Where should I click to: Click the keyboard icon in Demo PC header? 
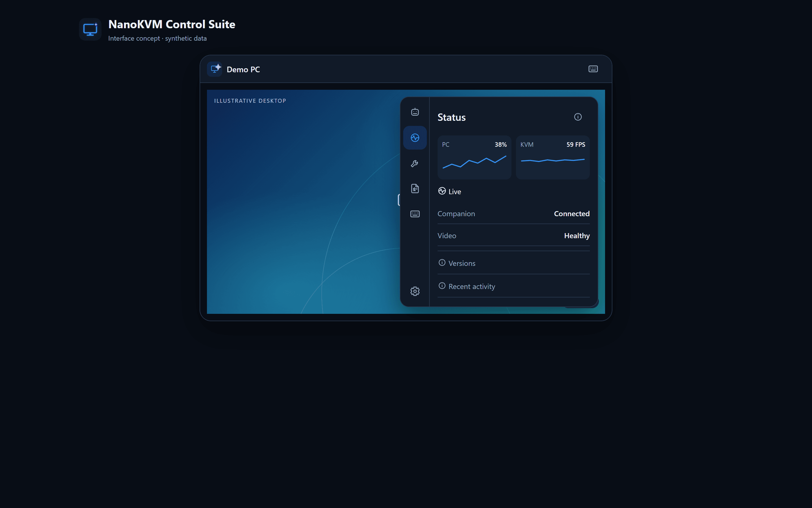point(593,69)
